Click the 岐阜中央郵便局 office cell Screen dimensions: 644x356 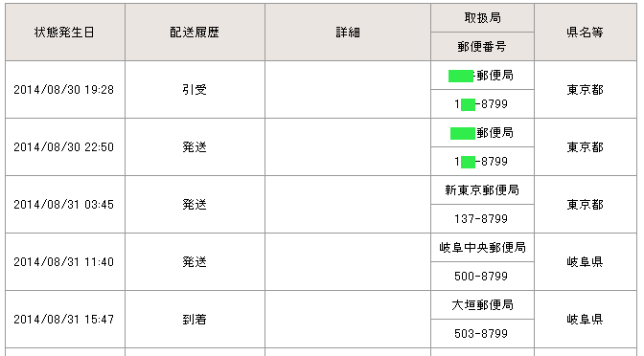482,247
